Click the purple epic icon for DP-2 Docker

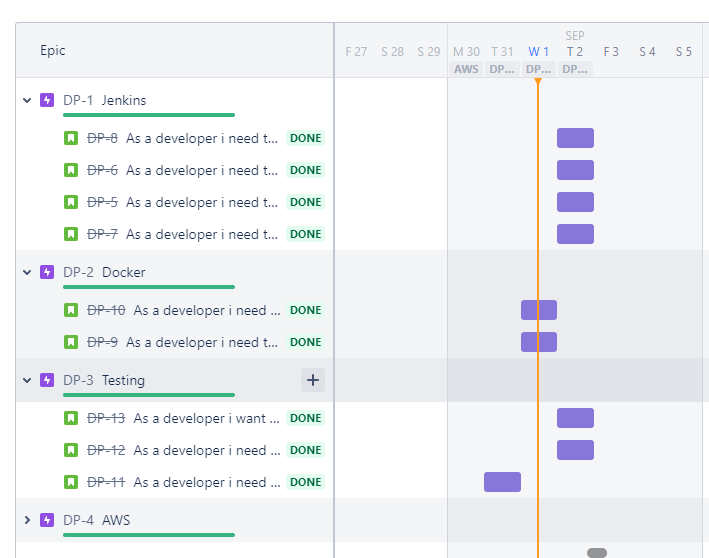click(47, 272)
